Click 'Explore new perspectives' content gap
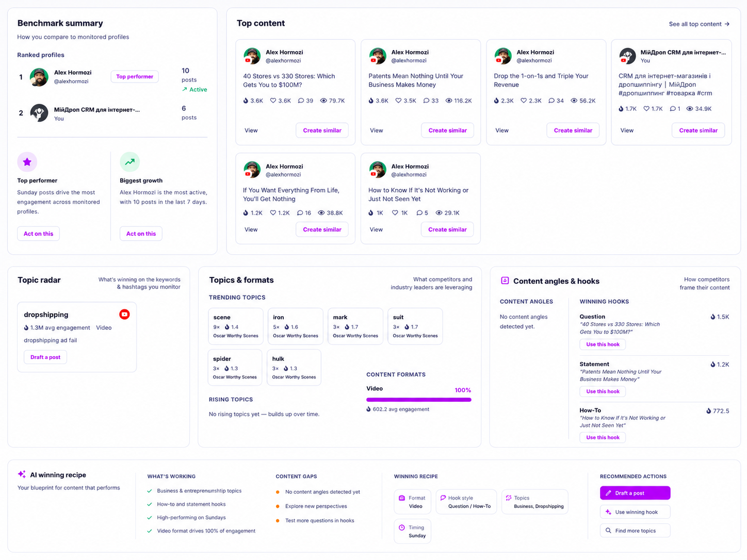Image resolution: width=747 pixels, height=560 pixels. coord(316,506)
